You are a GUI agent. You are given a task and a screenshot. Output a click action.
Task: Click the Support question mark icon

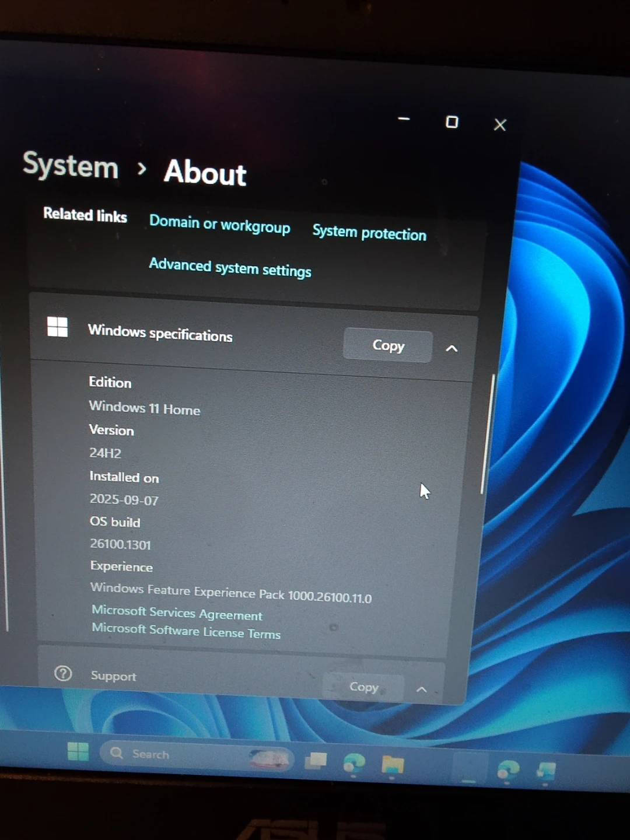point(63,674)
